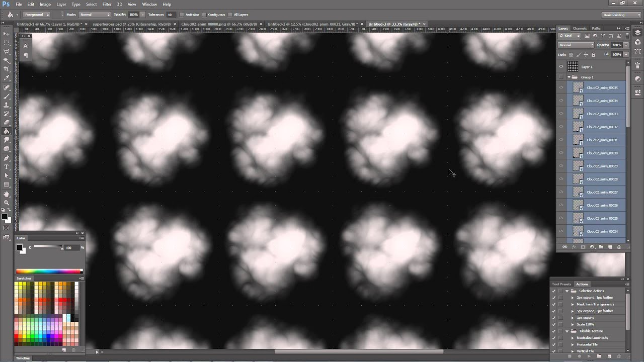Select the Eraser tool

(x=7, y=123)
